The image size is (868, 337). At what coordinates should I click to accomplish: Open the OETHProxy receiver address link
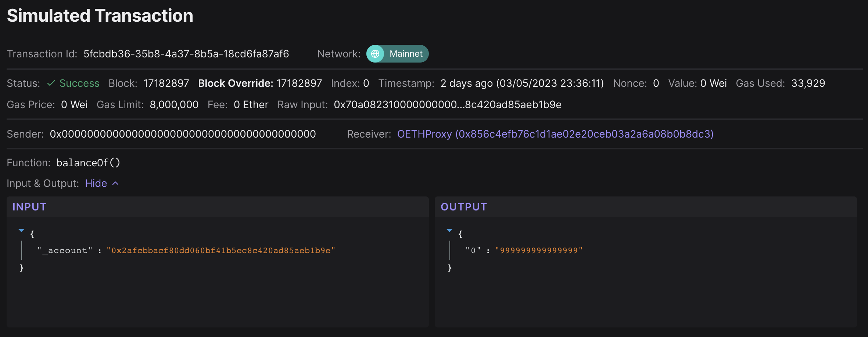(x=555, y=134)
